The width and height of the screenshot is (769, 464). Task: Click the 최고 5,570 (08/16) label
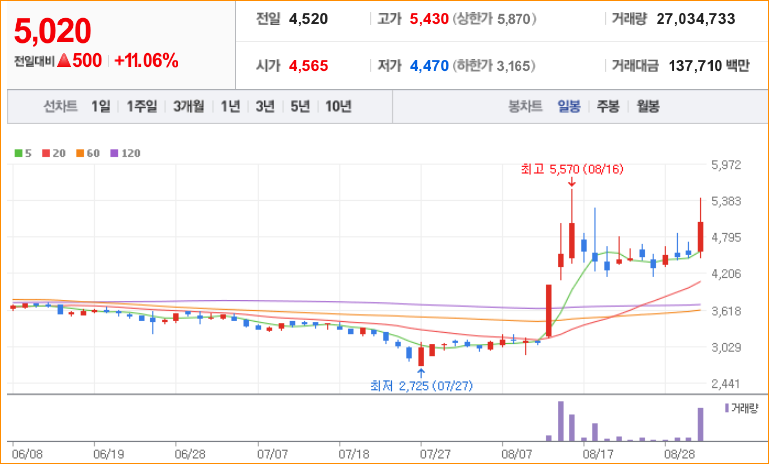tap(572, 169)
